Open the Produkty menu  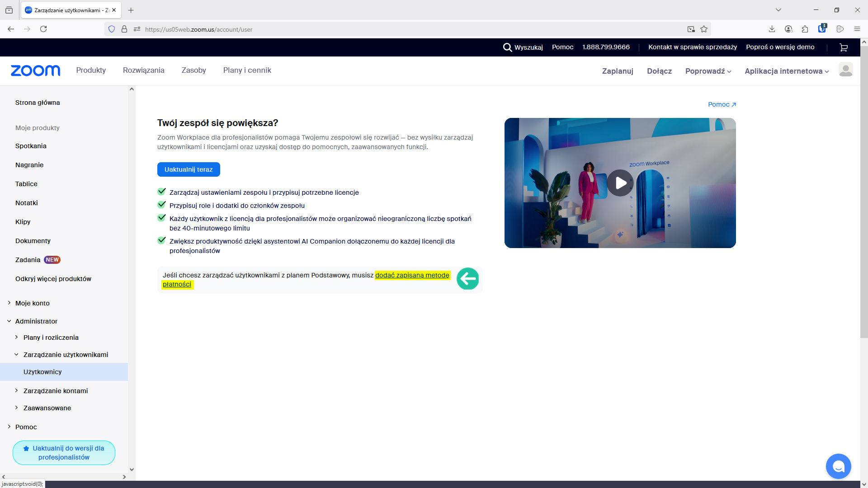(x=91, y=70)
